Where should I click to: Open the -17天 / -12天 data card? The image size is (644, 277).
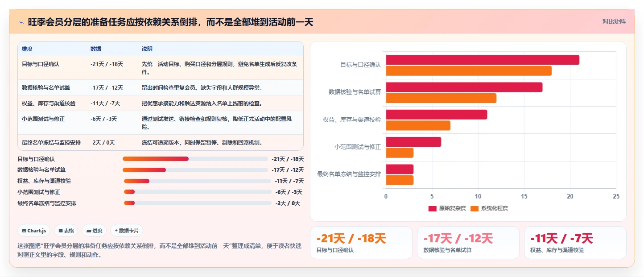(468, 243)
